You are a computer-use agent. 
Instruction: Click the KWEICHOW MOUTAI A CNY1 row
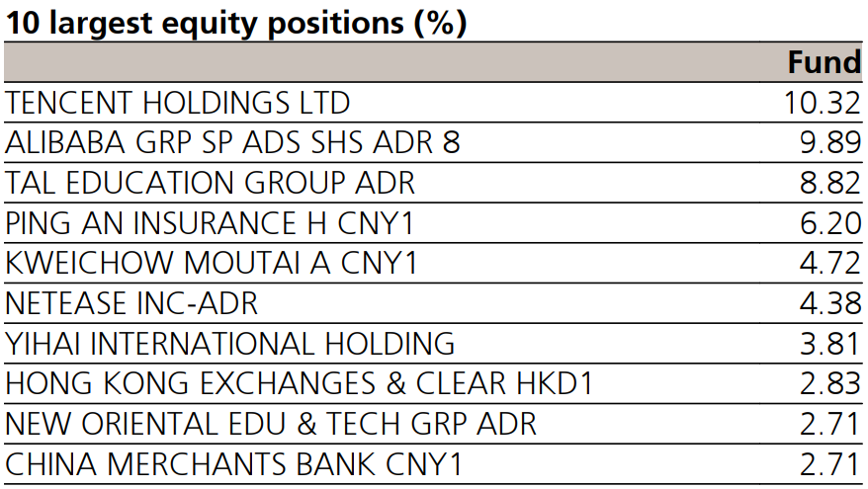click(212, 264)
